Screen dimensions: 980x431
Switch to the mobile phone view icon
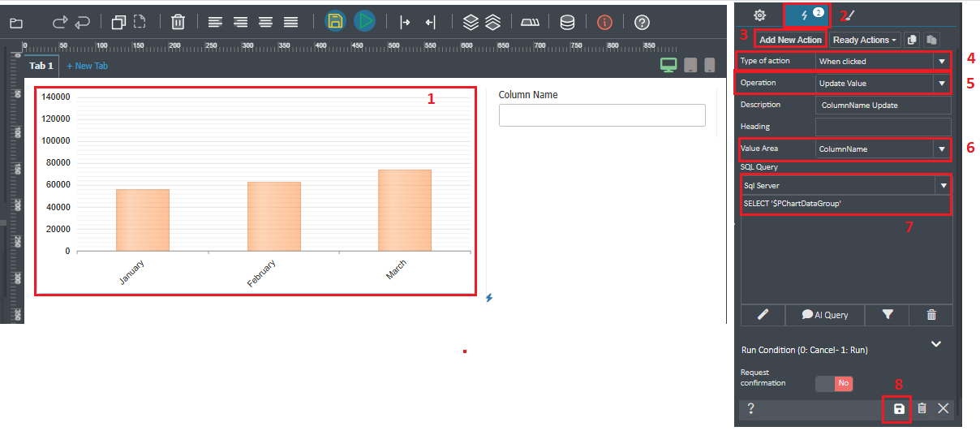(710, 66)
